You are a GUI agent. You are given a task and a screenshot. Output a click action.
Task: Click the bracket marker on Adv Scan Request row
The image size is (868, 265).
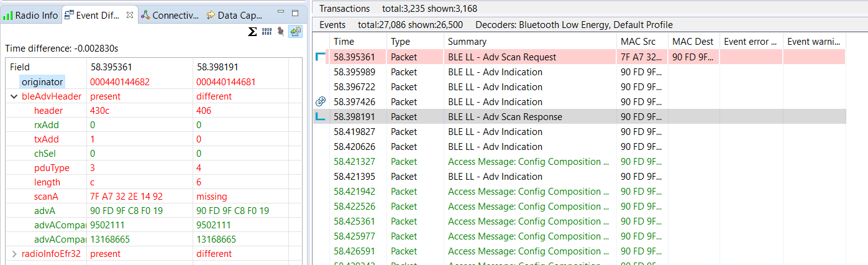[x=321, y=57]
